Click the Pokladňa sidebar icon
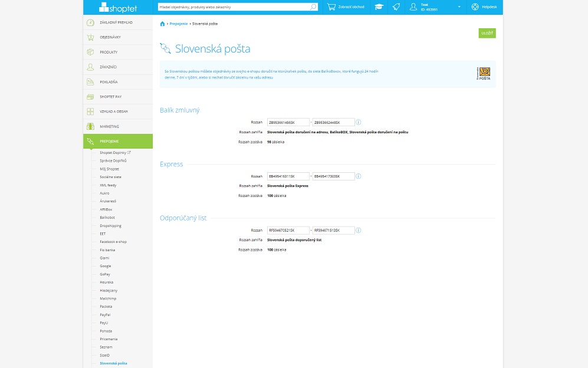The image size is (588, 368). [x=90, y=82]
